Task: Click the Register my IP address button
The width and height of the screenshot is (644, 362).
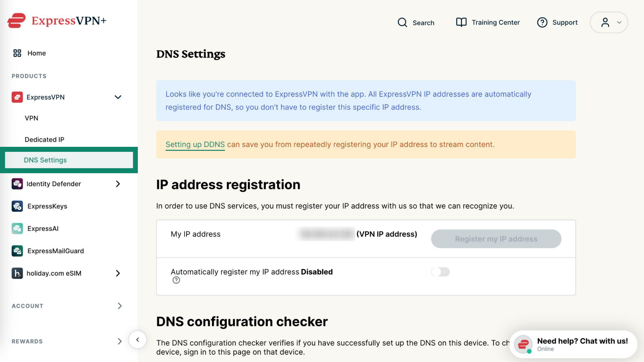Action: [x=496, y=239]
